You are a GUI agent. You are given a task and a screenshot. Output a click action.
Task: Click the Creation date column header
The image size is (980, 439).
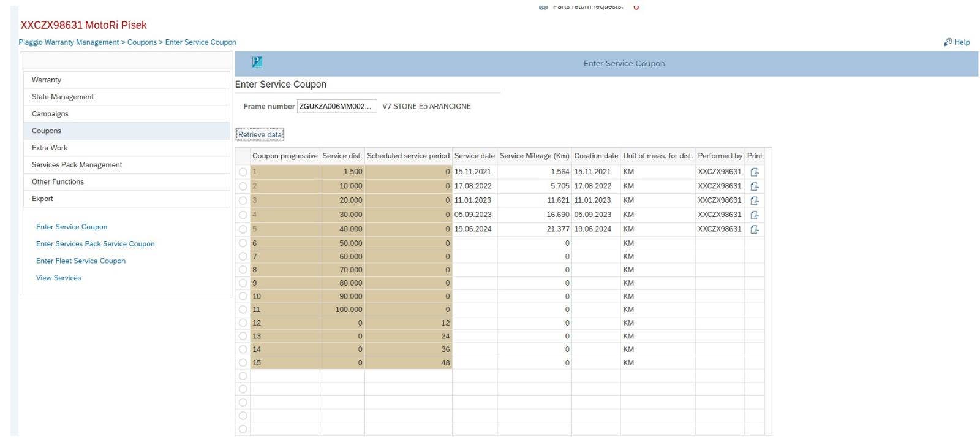596,156
